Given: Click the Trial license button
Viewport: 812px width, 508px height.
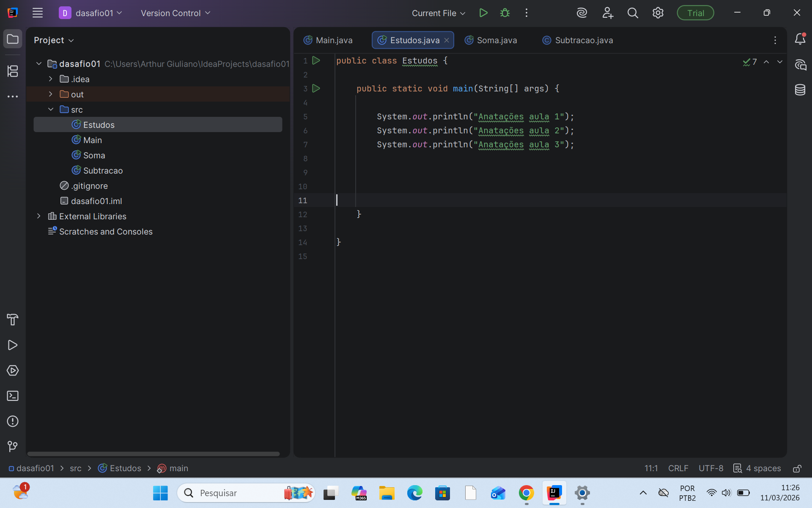Looking at the screenshot, I should tap(695, 13).
